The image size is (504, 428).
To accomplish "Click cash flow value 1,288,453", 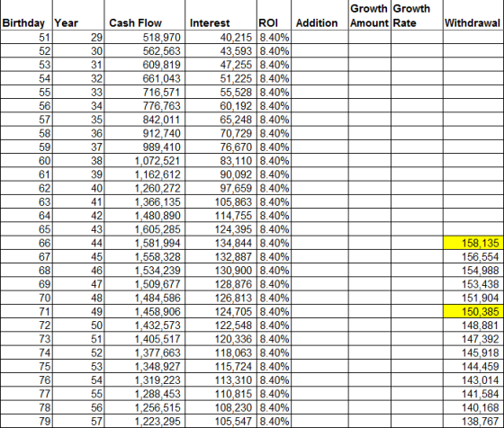I will [x=157, y=394].
